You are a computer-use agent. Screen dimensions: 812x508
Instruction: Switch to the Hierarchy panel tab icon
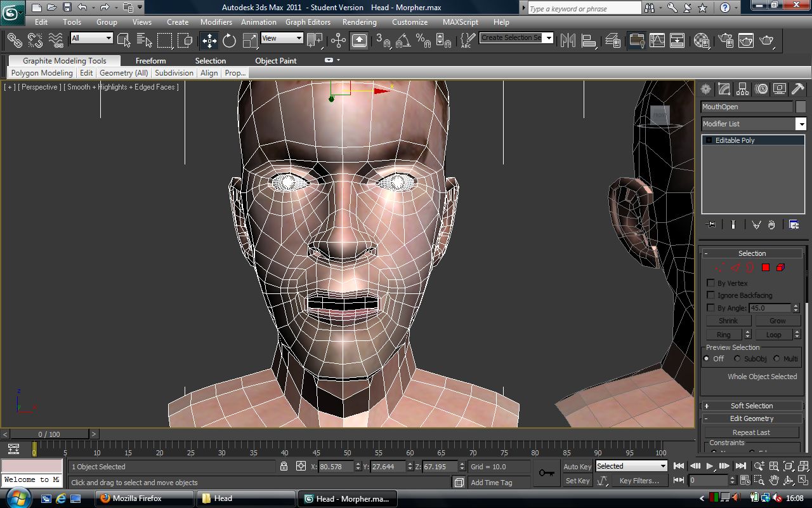coord(743,89)
